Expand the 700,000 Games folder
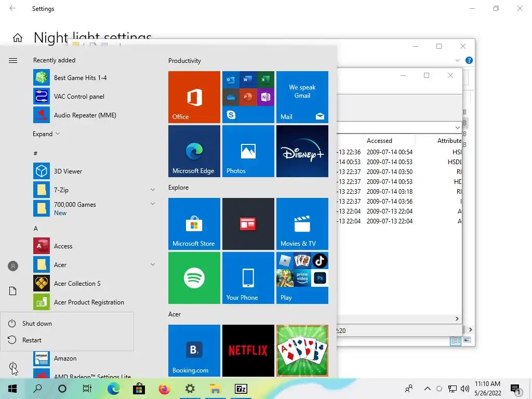 (153, 204)
